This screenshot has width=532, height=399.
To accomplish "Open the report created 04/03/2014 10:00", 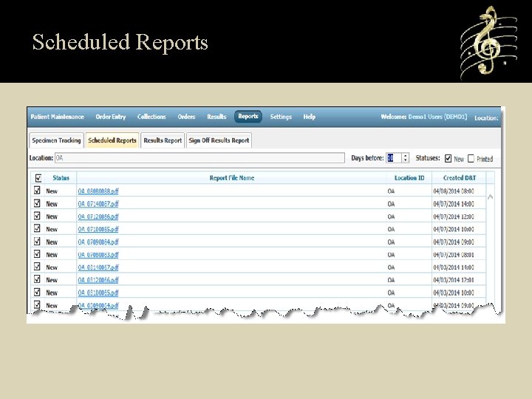I will click(x=98, y=293).
